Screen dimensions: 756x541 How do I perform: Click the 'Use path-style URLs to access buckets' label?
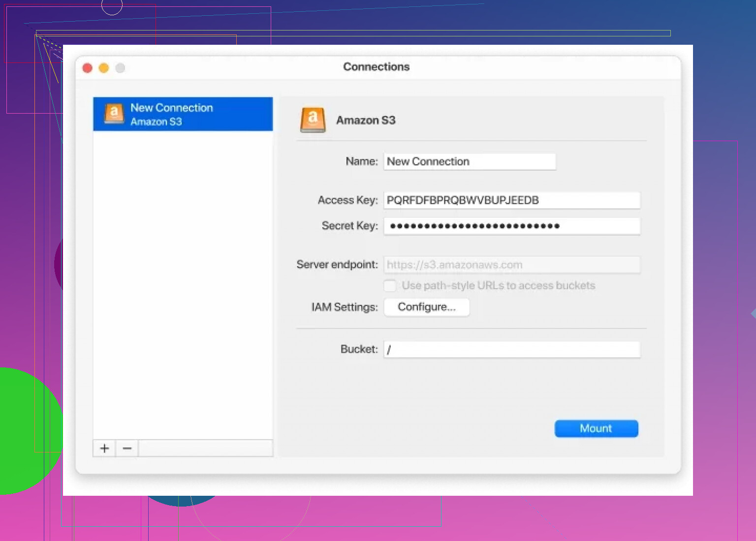498,286
